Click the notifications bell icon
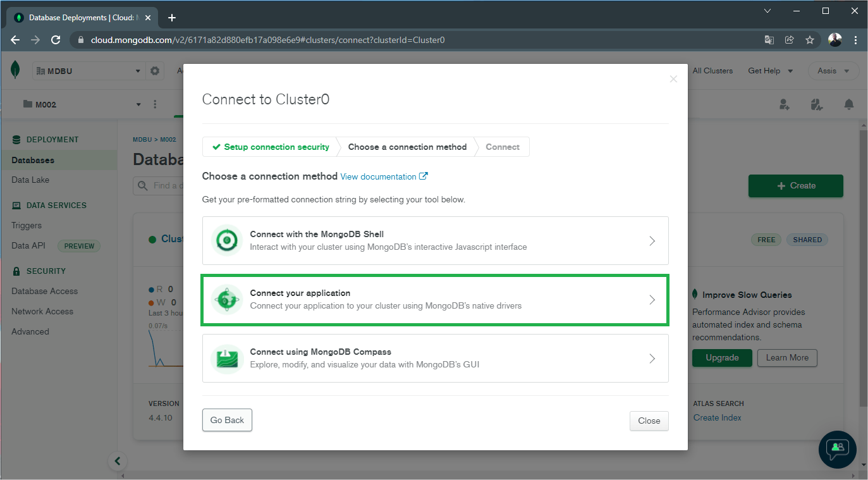868x480 pixels. pyautogui.click(x=849, y=104)
